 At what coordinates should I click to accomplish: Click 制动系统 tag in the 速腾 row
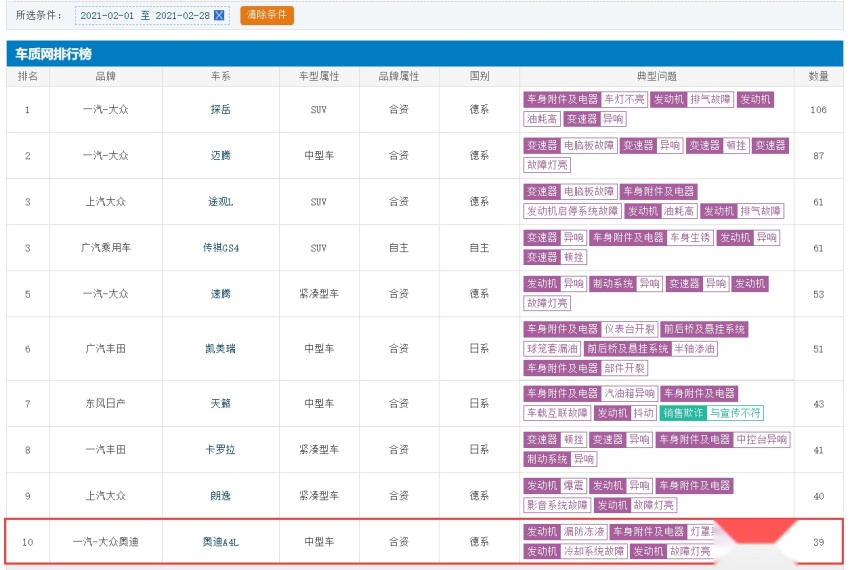click(612, 284)
